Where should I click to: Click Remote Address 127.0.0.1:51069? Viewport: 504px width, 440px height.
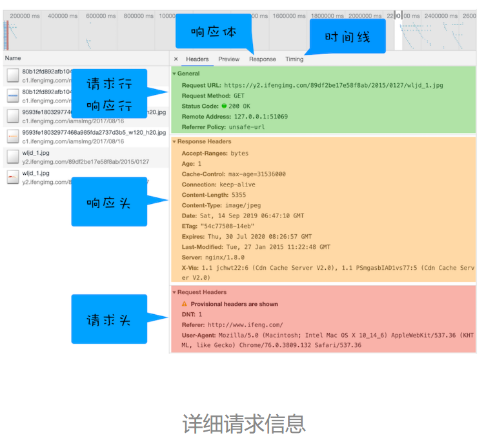[261, 117]
